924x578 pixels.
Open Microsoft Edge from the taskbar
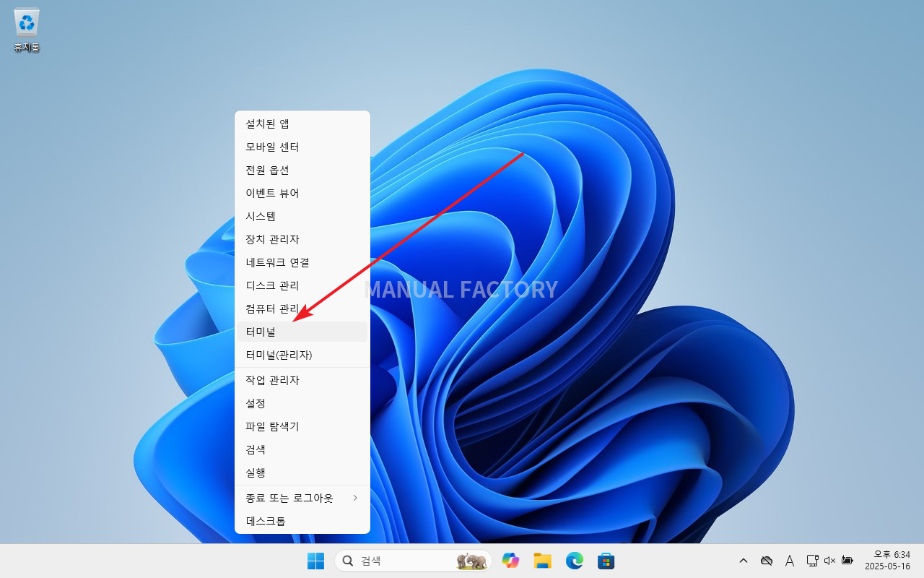pos(575,561)
